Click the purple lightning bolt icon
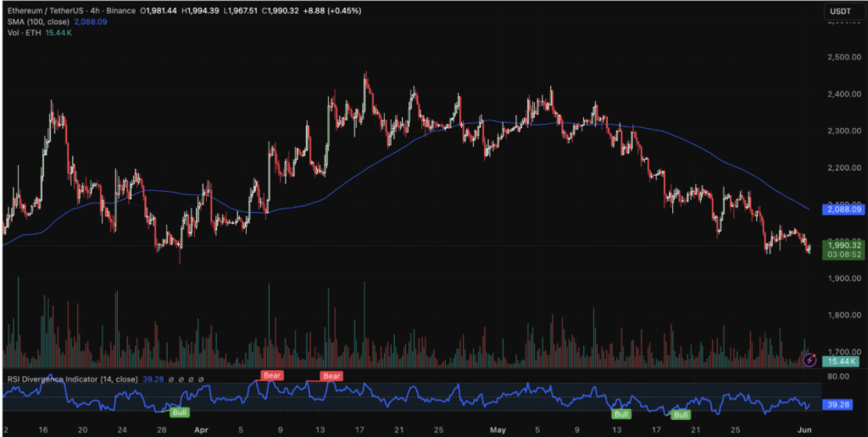The width and height of the screenshot is (868, 437). (810, 361)
